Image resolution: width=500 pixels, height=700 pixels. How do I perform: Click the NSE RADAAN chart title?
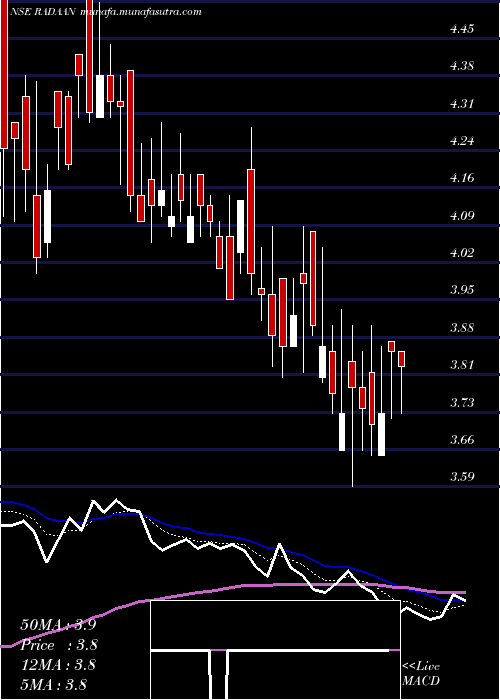(41, 12)
